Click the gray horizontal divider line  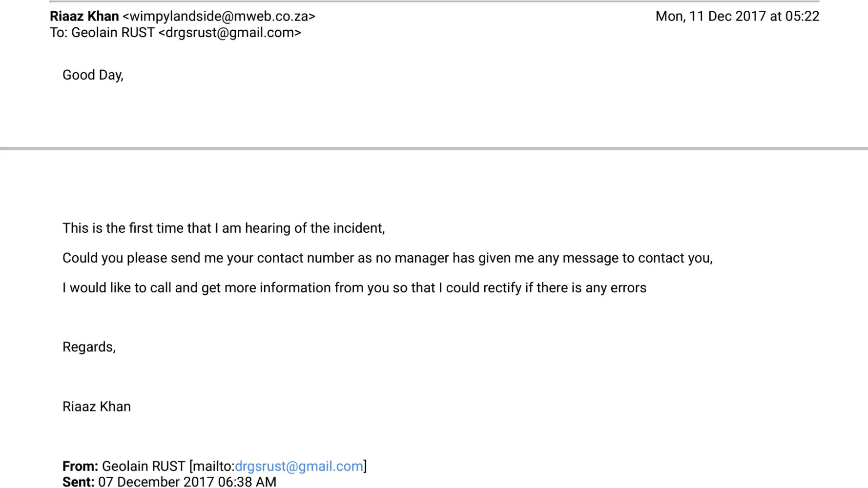click(434, 148)
